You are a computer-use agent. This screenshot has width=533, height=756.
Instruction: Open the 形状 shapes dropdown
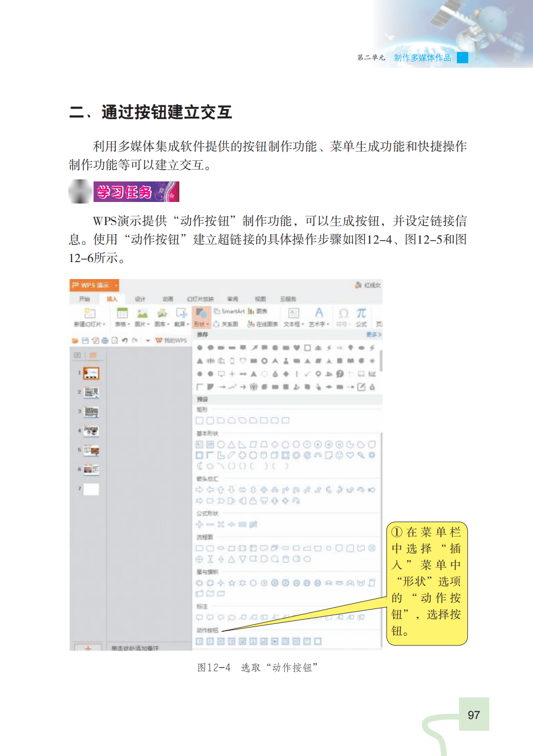point(201,317)
